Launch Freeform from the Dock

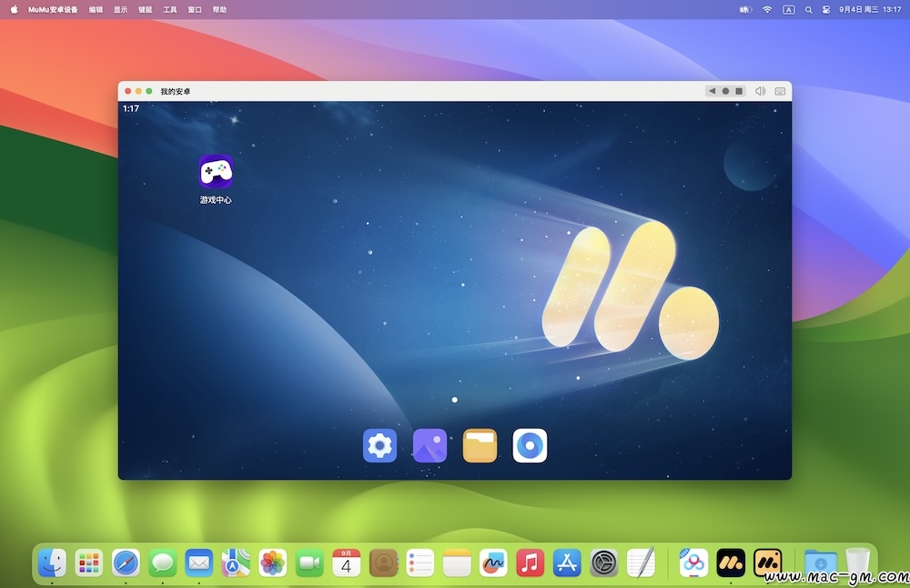click(493, 563)
